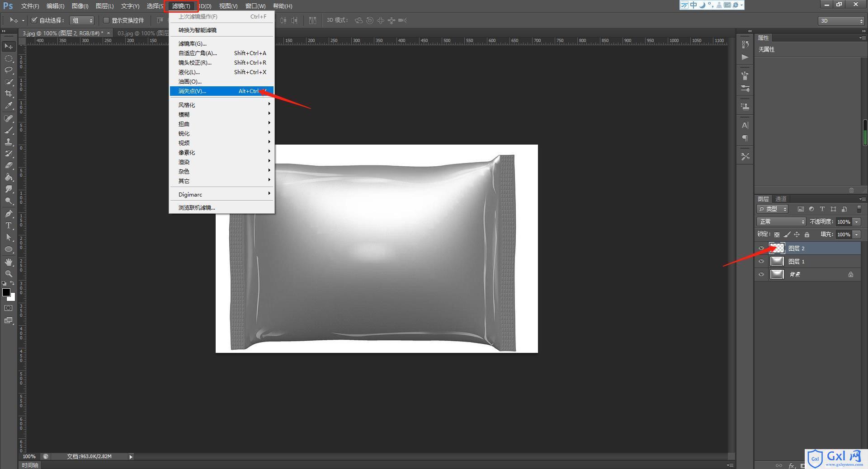Click the background color swatch
The image size is (868, 469).
pos(12,298)
